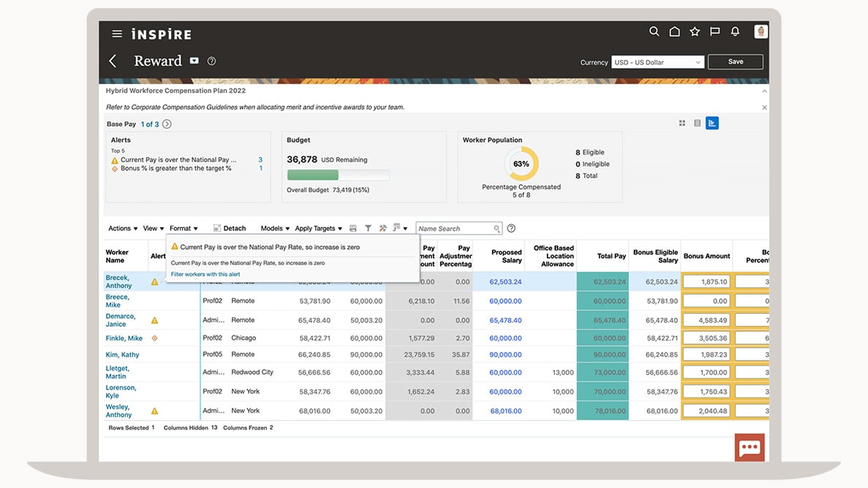This screenshot has height=488, width=868.
Task: Open the hamburger navigation menu
Action: point(117,34)
